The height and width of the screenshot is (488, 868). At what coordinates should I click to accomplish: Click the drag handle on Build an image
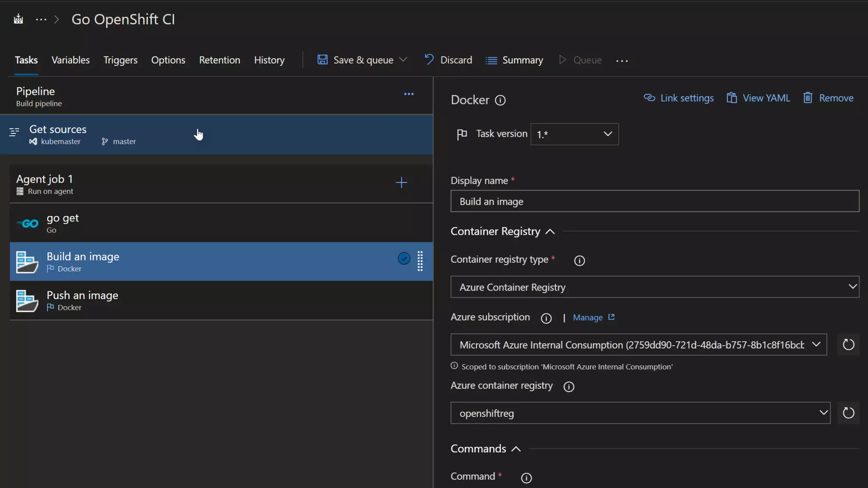pyautogui.click(x=420, y=261)
